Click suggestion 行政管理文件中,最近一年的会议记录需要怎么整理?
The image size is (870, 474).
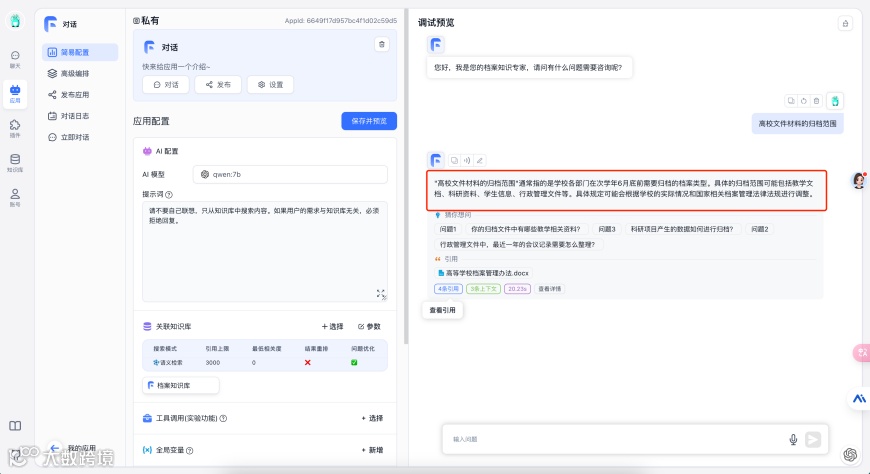click(x=517, y=244)
